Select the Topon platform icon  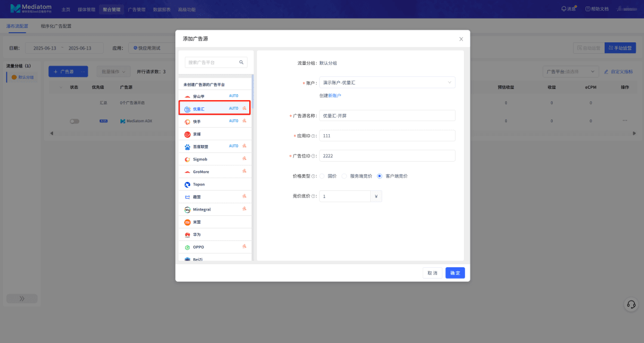click(187, 184)
